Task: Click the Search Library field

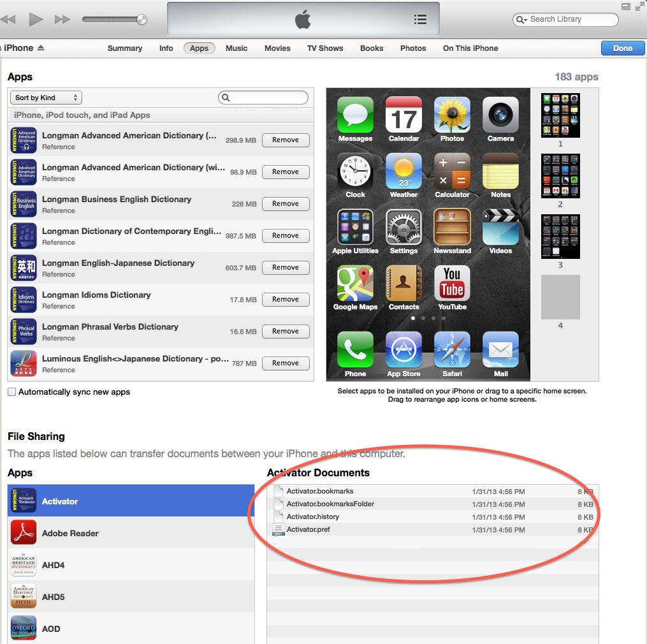Action: [565, 19]
